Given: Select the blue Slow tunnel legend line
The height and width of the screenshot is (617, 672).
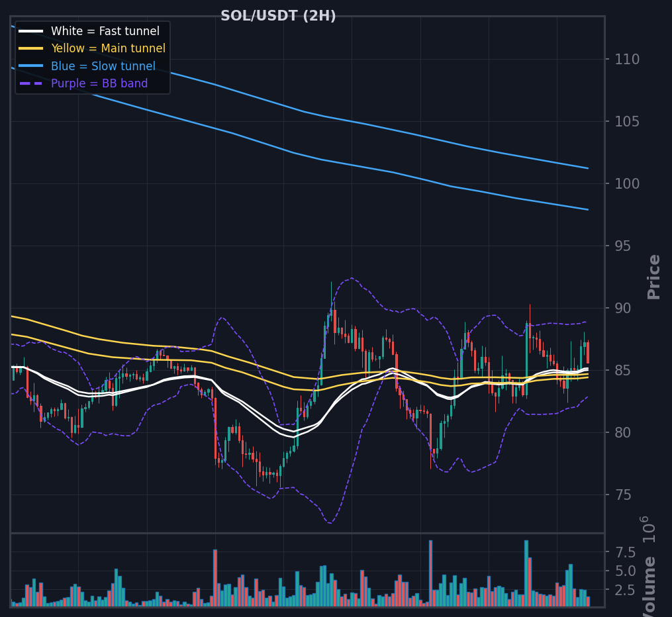Looking at the screenshot, I should pyautogui.click(x=31, y=66).
